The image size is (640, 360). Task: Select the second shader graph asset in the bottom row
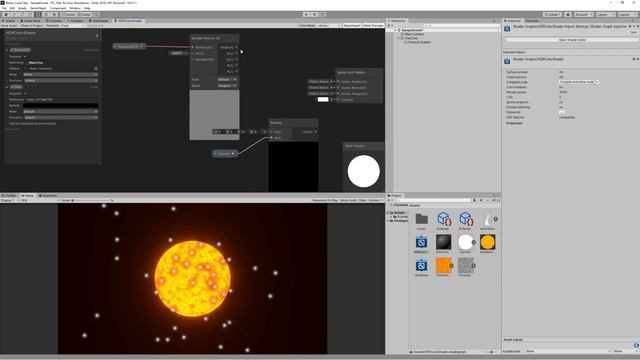tap(422, 265)
